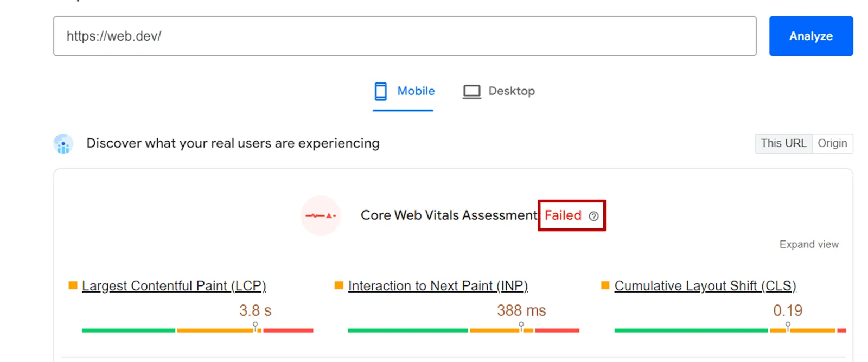The height and width of the screenshot is (362, 868).
Task: Click the orange square beside LCP
Action: [x=73, y=285]
